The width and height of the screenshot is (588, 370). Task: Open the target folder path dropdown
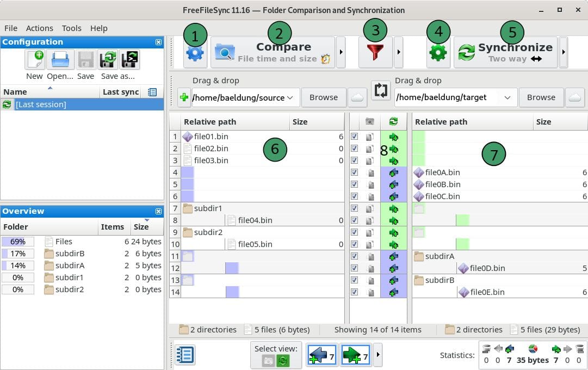click(x=508, y=97)
